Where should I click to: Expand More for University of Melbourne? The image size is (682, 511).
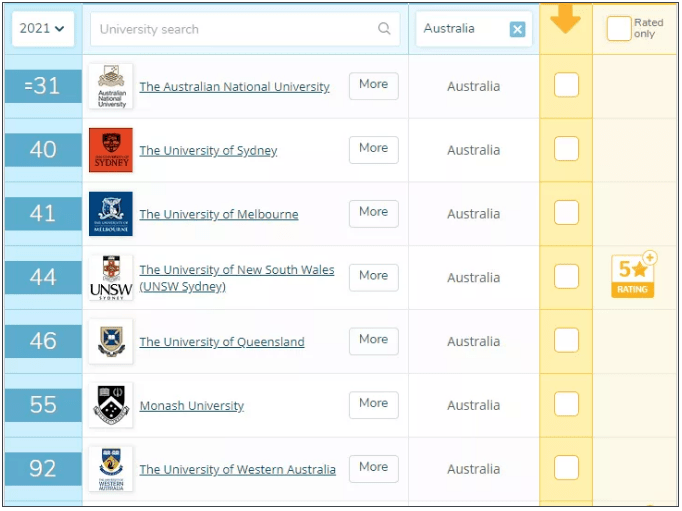pyautogui.click(x=373, y=213)
